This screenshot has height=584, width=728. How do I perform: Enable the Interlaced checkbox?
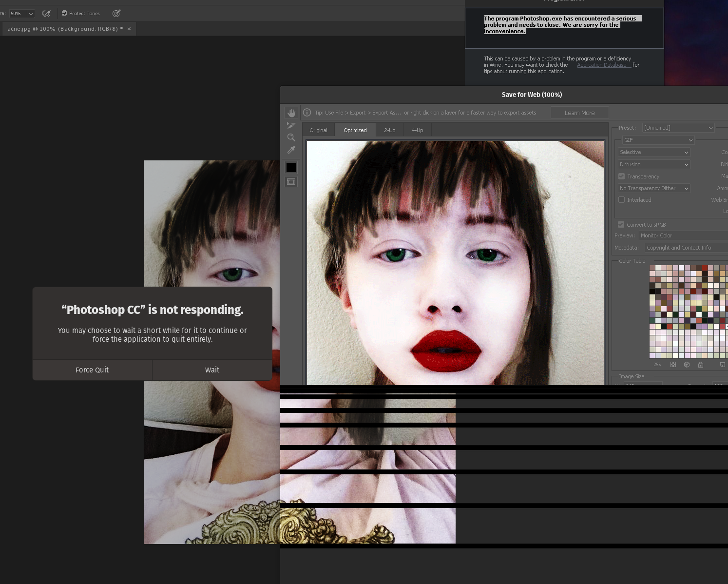(621, 200)
